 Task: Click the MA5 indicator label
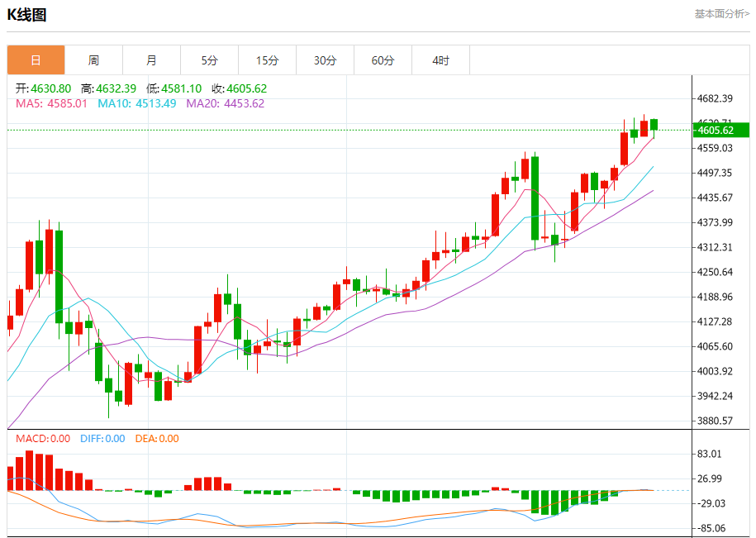(51, 103)
